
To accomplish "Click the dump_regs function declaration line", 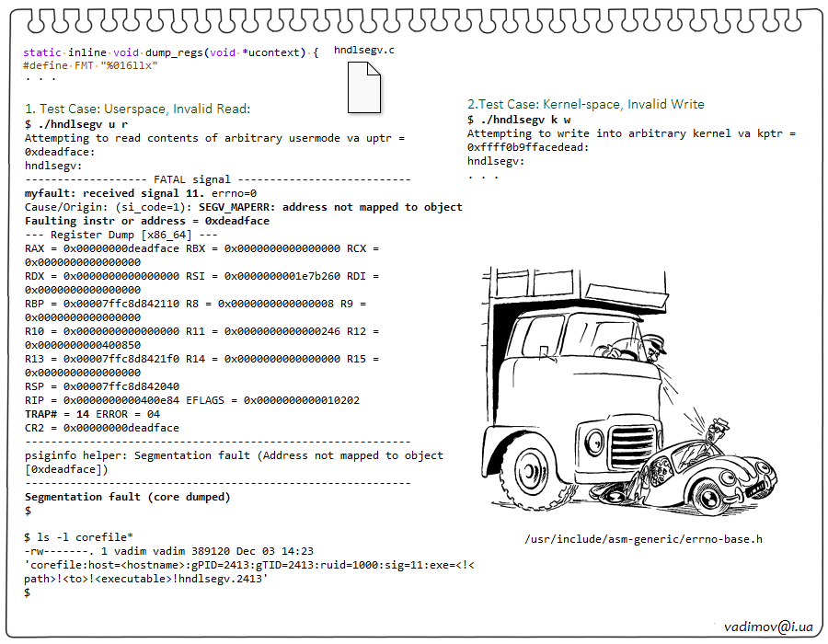I will point(171,52).
